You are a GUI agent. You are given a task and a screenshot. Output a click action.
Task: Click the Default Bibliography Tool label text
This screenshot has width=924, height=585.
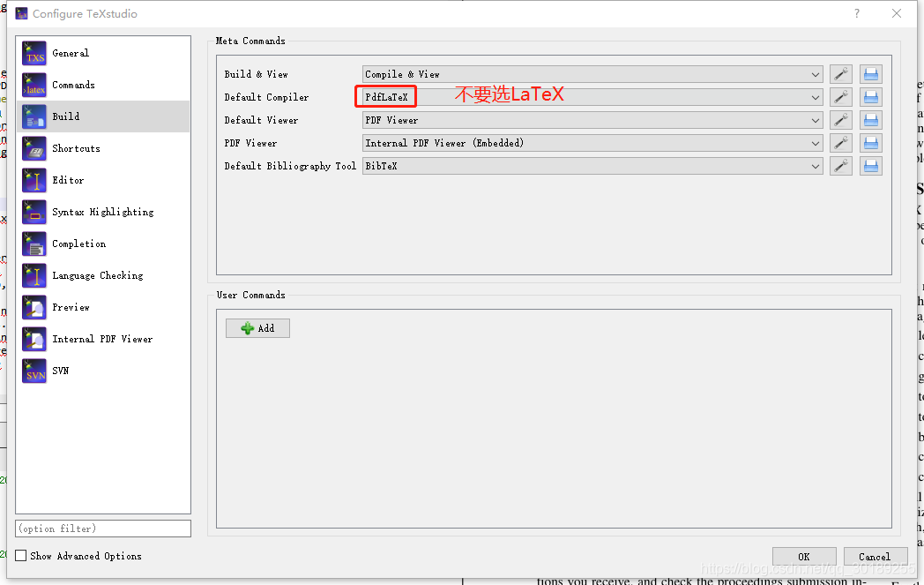(x=290, y=166)
